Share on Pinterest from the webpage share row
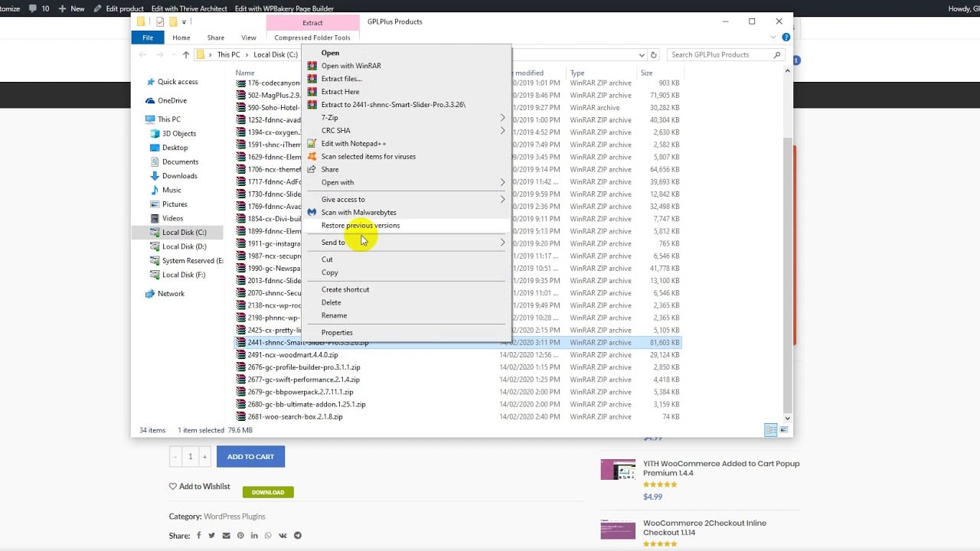 240,536
